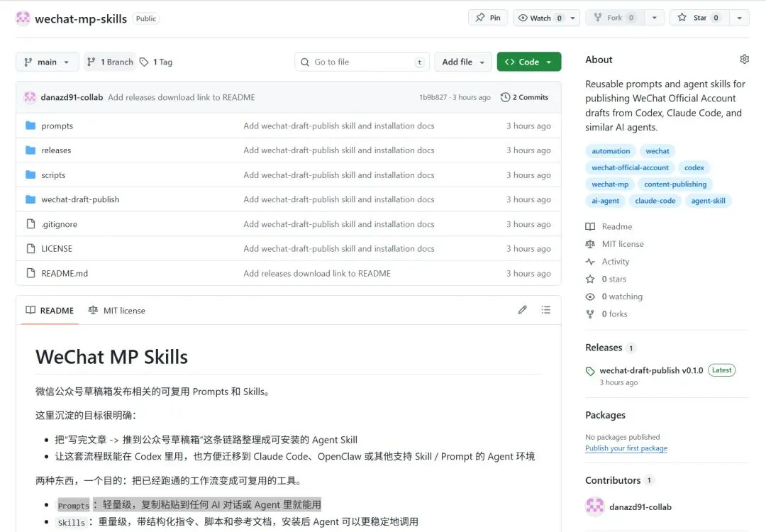Pin this repository with the Pin button

tap(488, 18)
